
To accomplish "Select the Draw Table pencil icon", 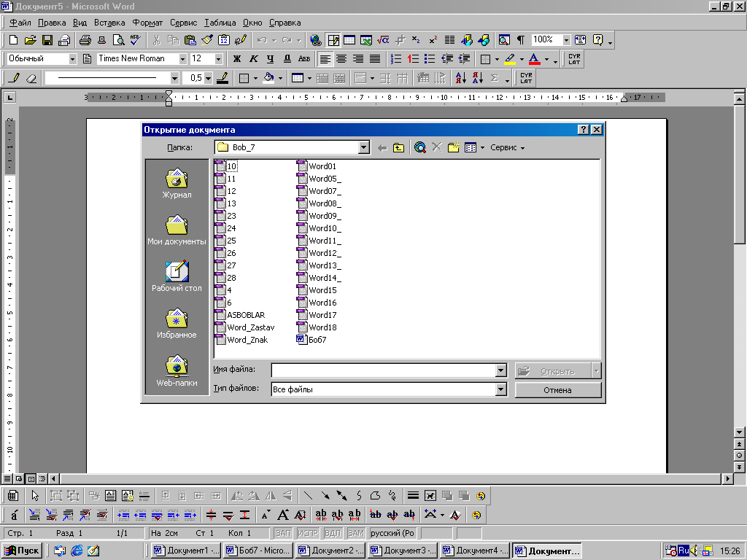I will [15, 78].
